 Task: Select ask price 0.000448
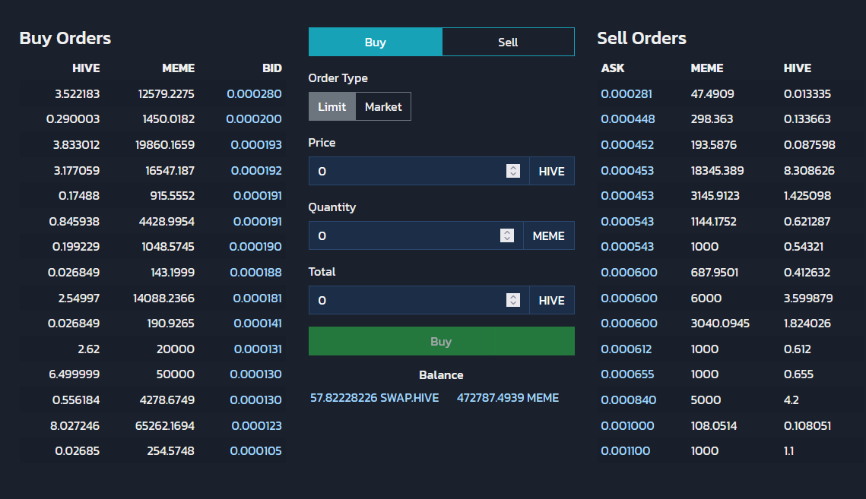628,119
